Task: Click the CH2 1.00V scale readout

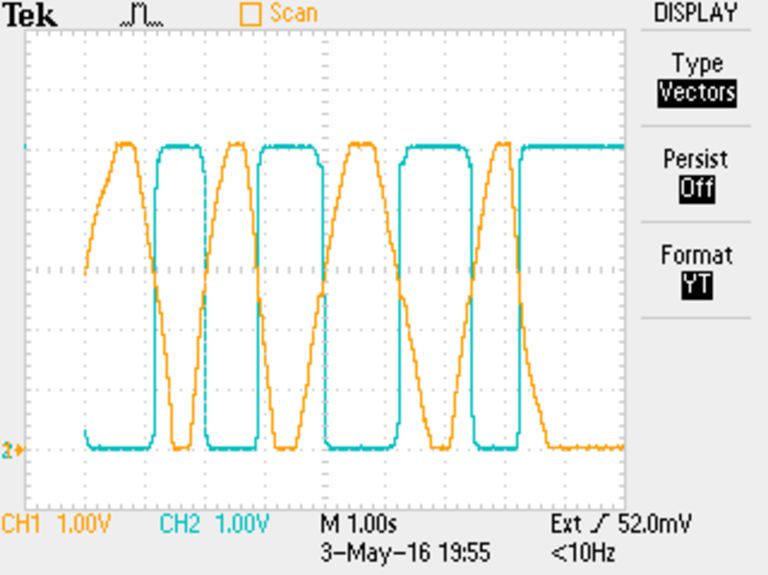Action: tap(214, 525)
